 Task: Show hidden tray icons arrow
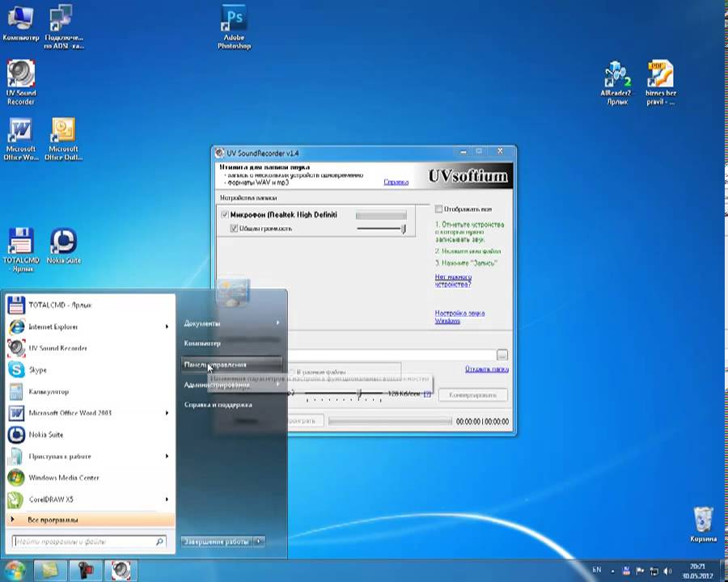click(613, 571)
